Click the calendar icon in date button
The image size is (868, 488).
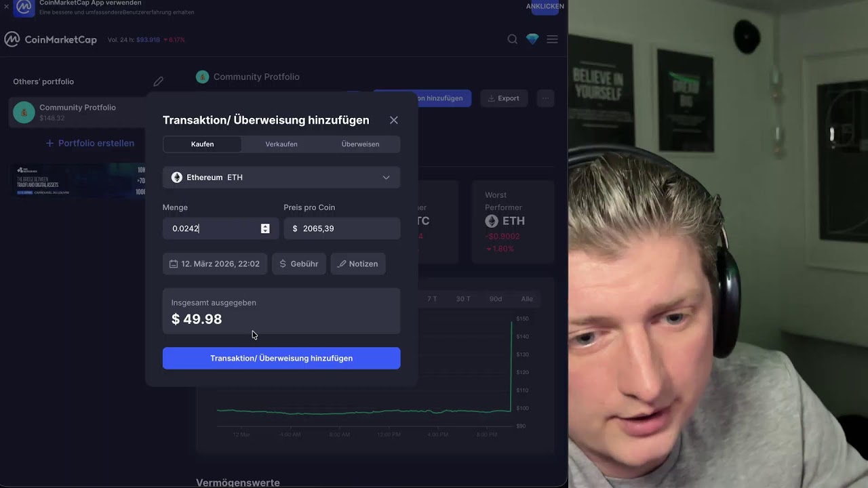pos(174,264)
